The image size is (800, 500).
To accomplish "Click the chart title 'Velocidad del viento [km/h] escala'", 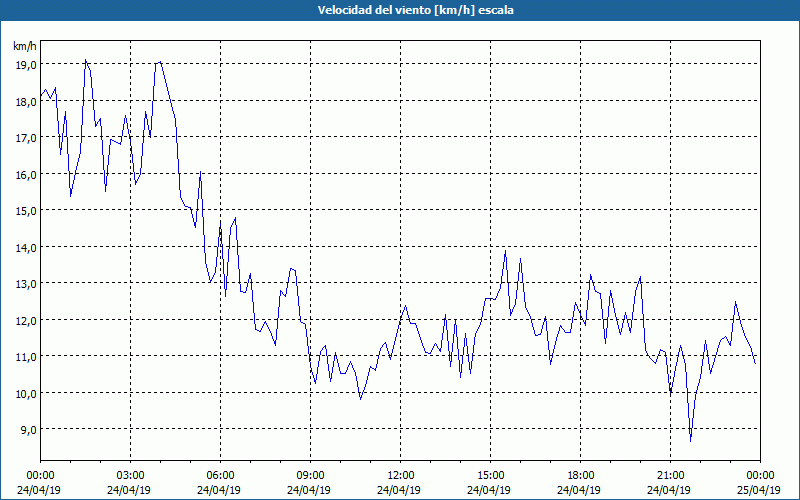I will coord(415,10).
